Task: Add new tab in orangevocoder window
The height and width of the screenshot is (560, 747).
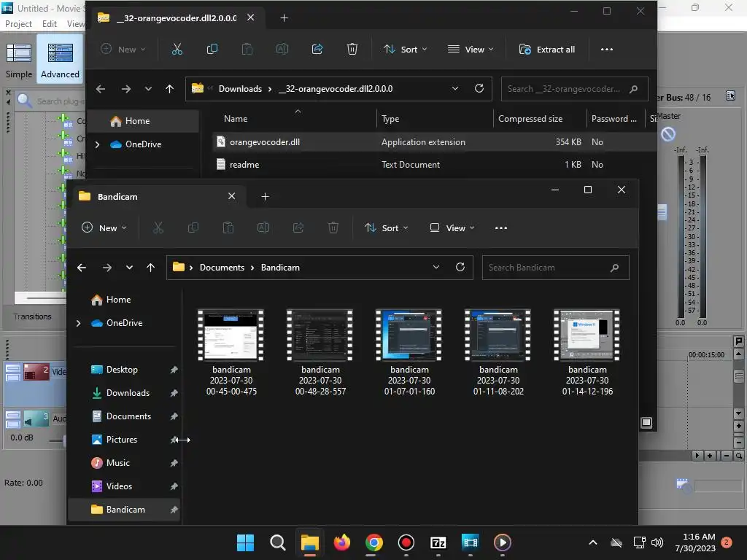Action: 284,18
